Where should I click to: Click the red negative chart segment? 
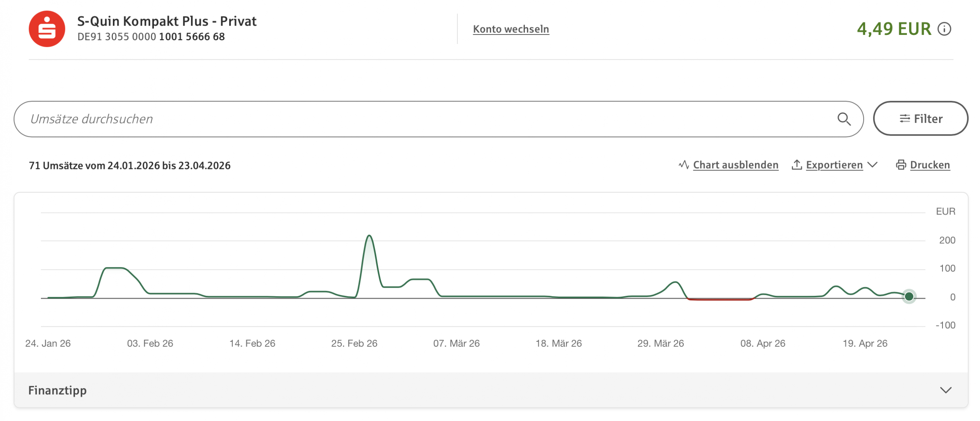[720, 299]
